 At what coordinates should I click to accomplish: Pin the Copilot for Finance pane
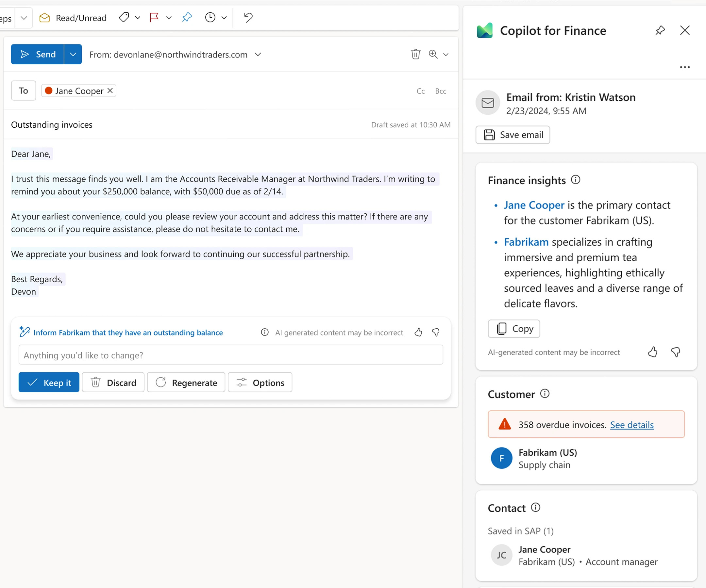tap(660, 31)
